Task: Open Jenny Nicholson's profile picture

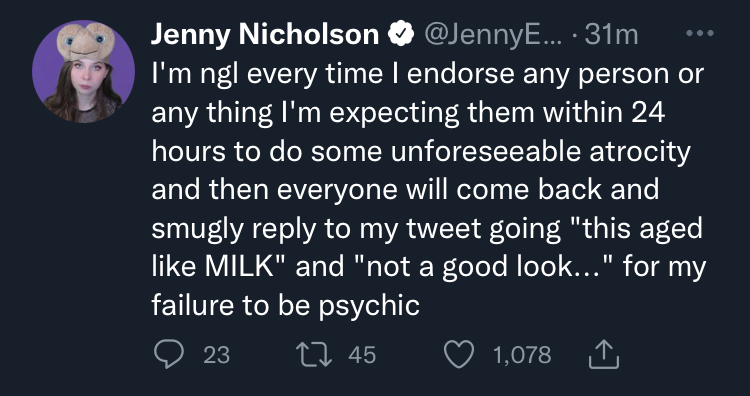Action: click(x=84, y=72)
